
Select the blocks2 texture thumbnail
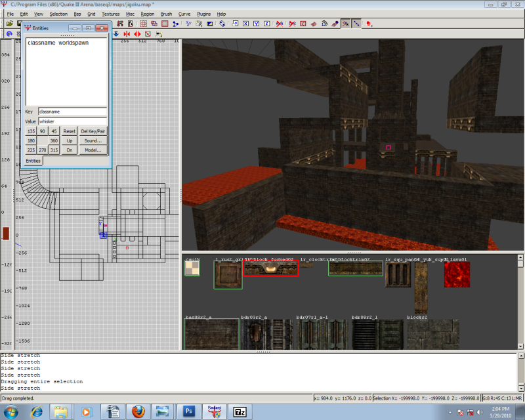click(433, 334)
